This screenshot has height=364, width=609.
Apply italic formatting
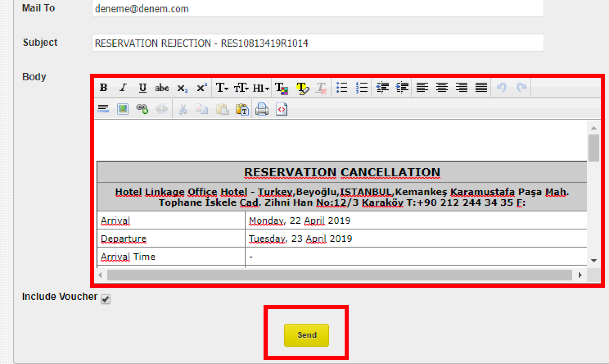tap(123, 88)
